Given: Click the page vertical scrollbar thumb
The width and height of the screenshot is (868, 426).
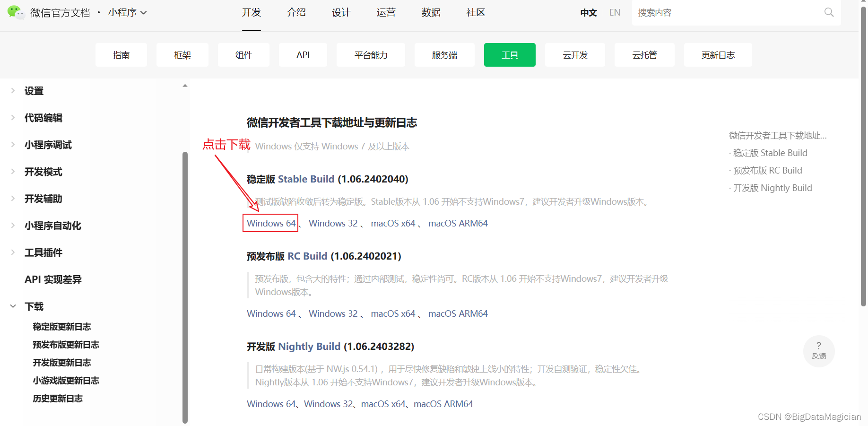Looking at the screenshot, I should [x=863, y=156].
